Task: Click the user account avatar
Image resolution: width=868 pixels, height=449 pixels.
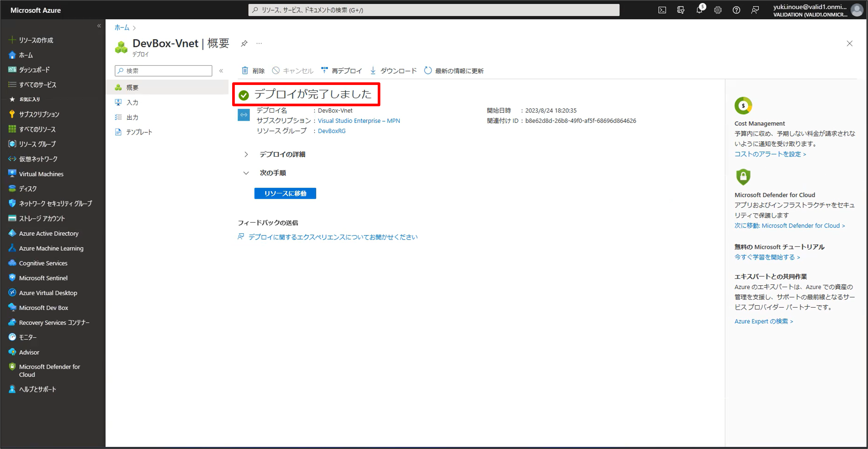Action: coord(856,10)
